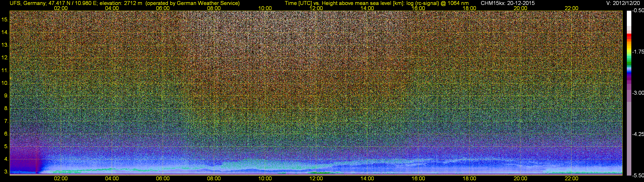
Task: Click the height axis label 4 km
Action: point(6,159)
